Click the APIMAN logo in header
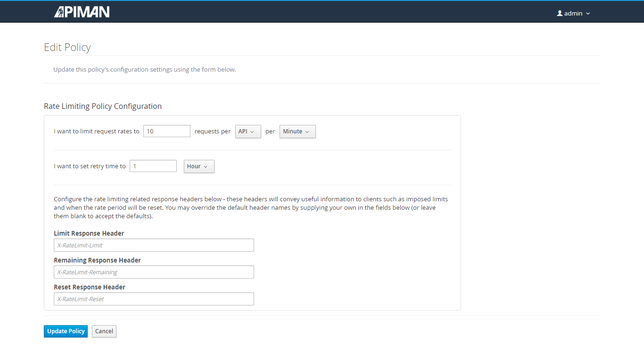 point(82,12)
